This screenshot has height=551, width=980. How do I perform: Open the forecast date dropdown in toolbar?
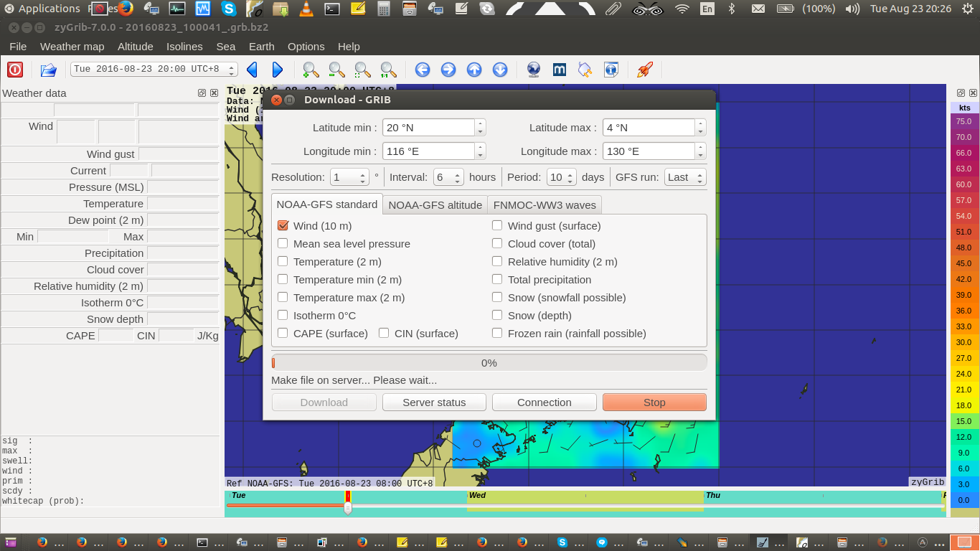coord(154,70)
